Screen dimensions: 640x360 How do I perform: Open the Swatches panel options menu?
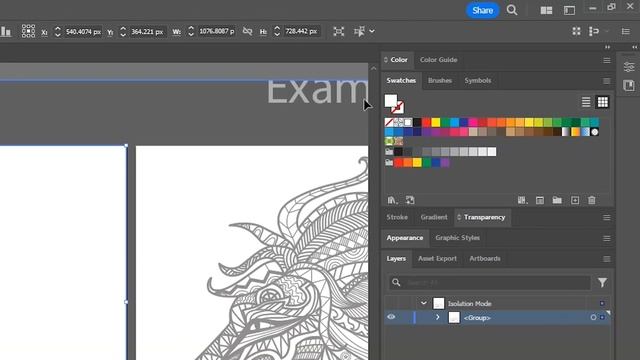click(607, 81)
